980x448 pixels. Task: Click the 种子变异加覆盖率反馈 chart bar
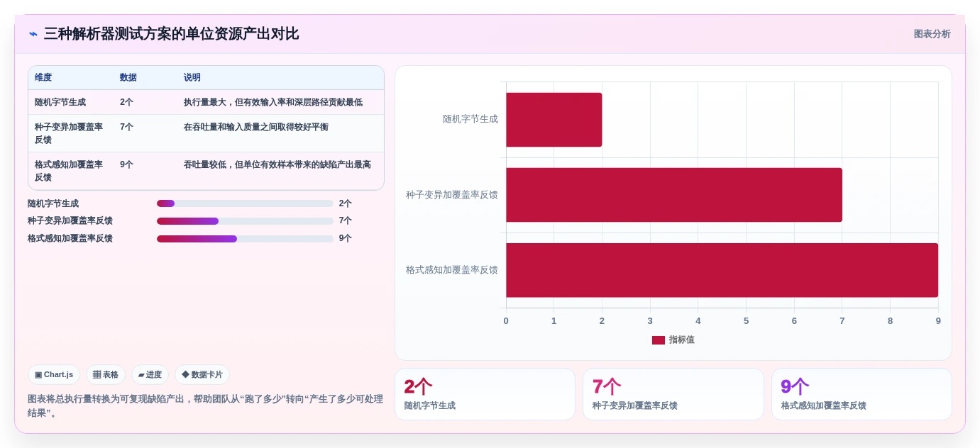pos(674,195)
